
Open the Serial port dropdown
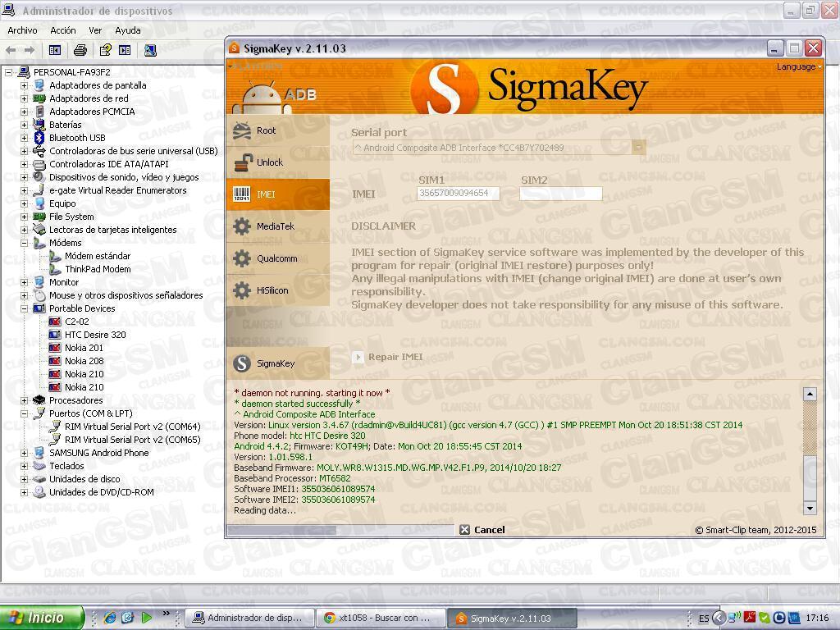[639, 148]
